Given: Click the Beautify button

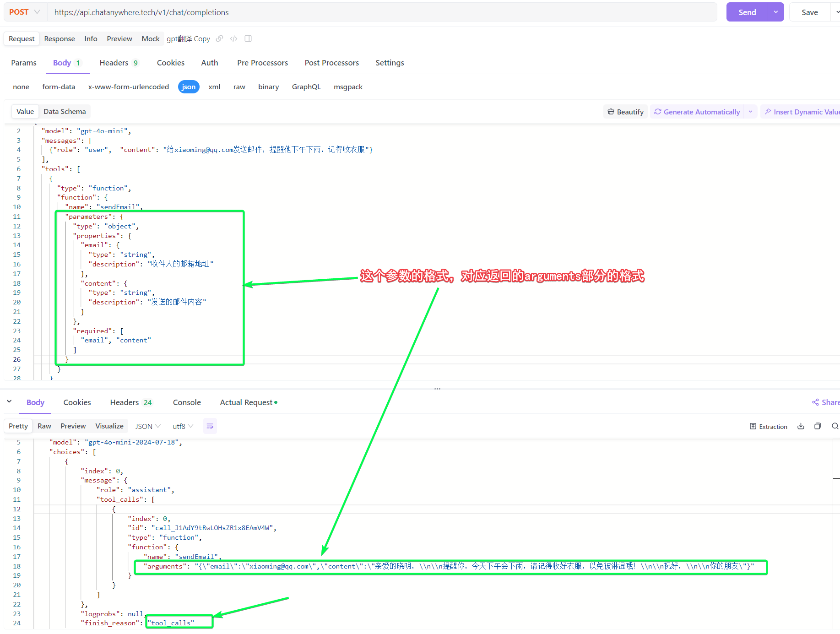Looking at the screenshot, I should click(x=625, y=112).
